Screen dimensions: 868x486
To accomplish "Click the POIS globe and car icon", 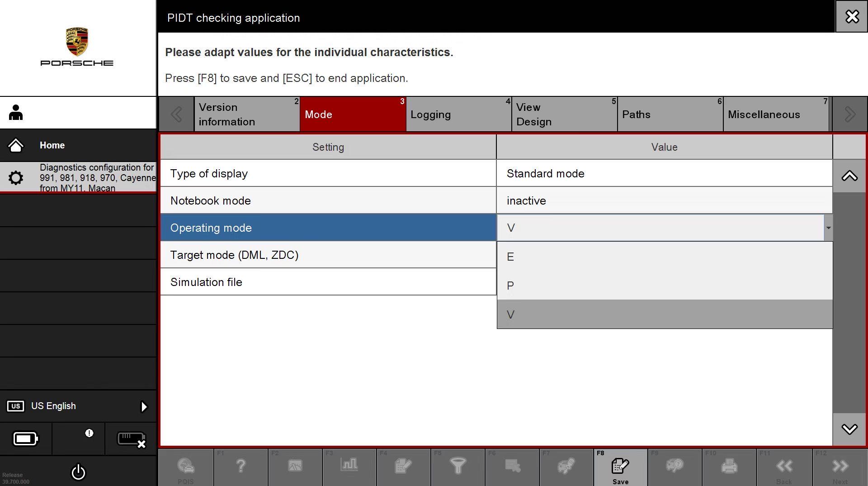I will (186, 465).
